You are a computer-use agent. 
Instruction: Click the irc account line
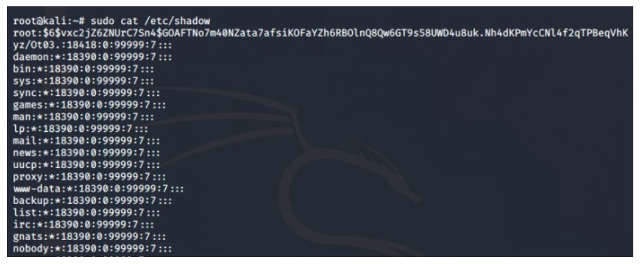84,225
